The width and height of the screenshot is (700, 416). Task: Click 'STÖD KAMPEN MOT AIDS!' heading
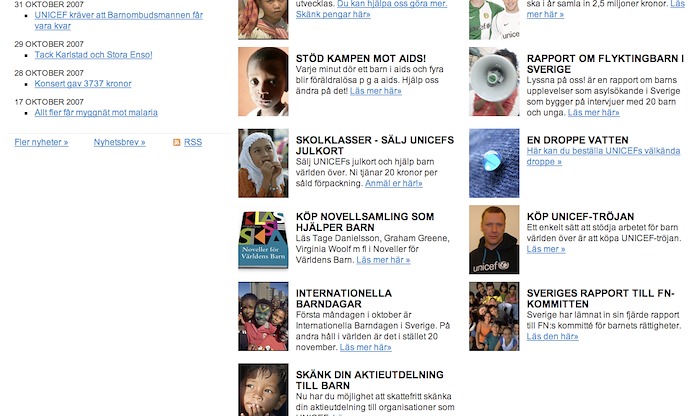click(x=361, y=58)
